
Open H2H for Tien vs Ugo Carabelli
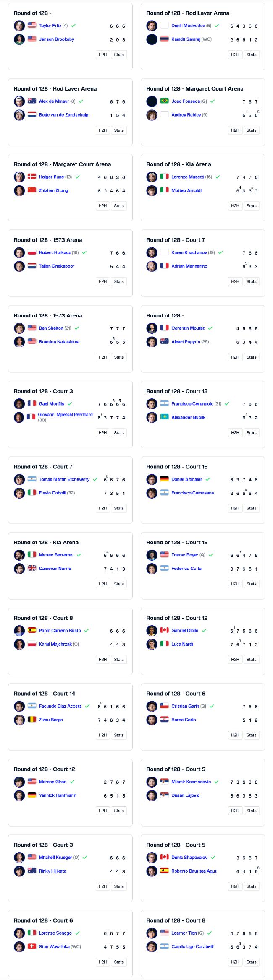[x=235, y=962]
